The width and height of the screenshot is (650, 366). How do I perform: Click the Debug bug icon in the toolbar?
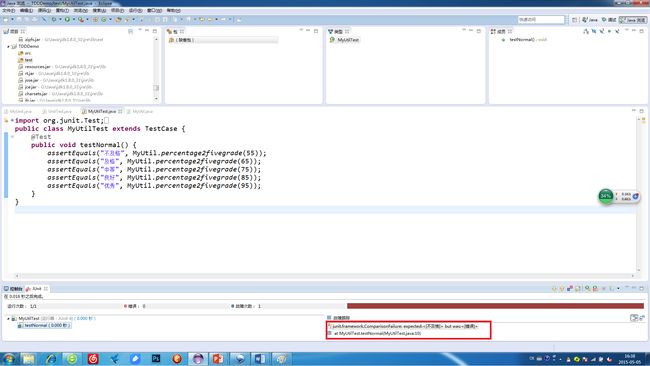click(x=53, y=19)
